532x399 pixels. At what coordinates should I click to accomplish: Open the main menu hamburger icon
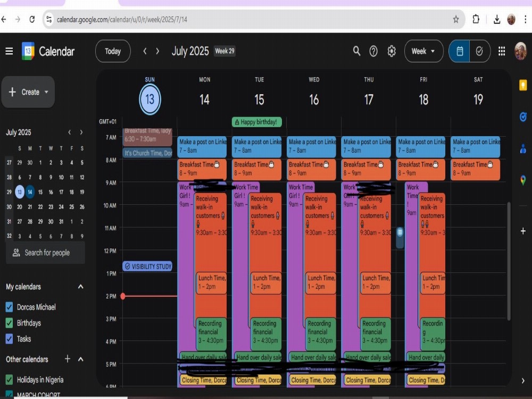[x=9, y=51]
